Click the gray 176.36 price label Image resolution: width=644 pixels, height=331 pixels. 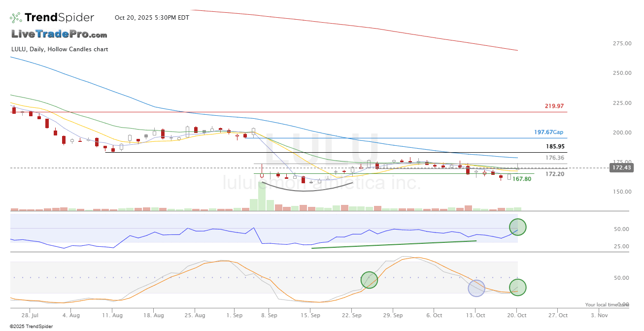(x=555, y=158)
